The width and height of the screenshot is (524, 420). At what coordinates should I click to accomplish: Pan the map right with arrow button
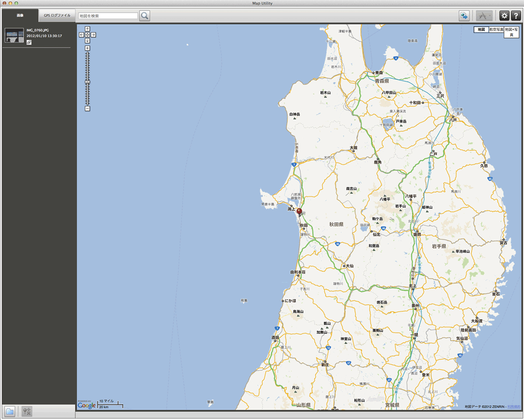[93, 35]
